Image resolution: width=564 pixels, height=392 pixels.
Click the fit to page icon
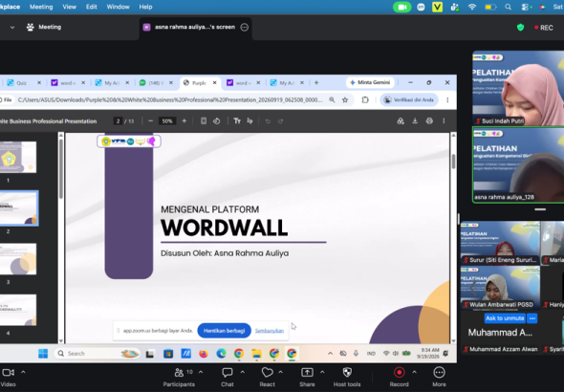click(x=204, y=121)
